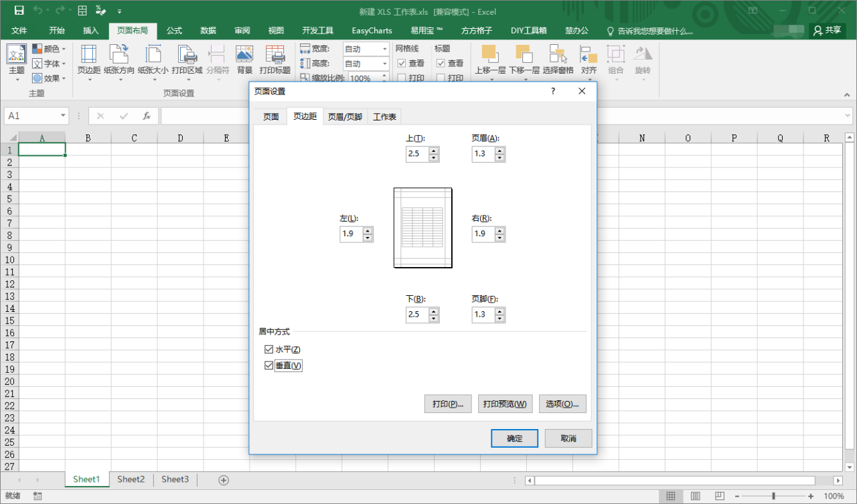Click a spinner arrow on the 右 right margin field
This screenshot has width=857, height=504.
(x=500, y=234)
